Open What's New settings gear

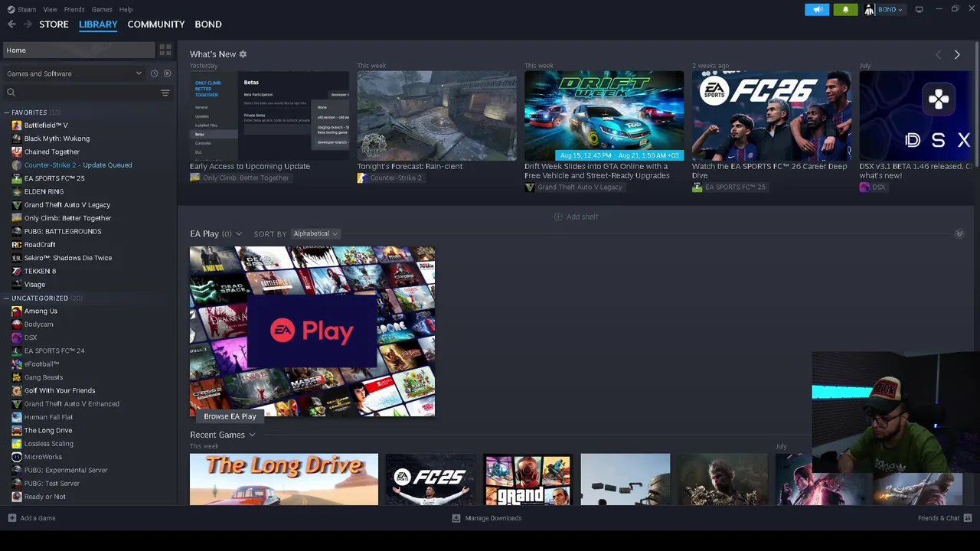[243, 54]
